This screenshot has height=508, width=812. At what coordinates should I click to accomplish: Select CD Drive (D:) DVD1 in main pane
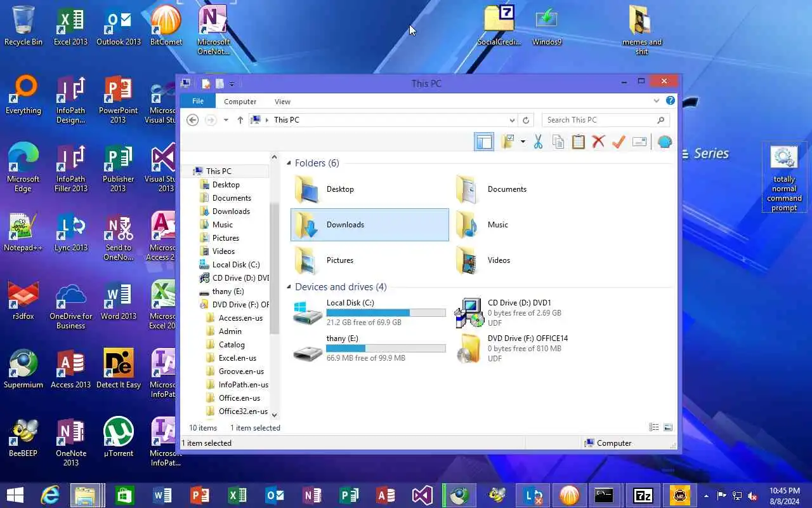pos(531,312)
